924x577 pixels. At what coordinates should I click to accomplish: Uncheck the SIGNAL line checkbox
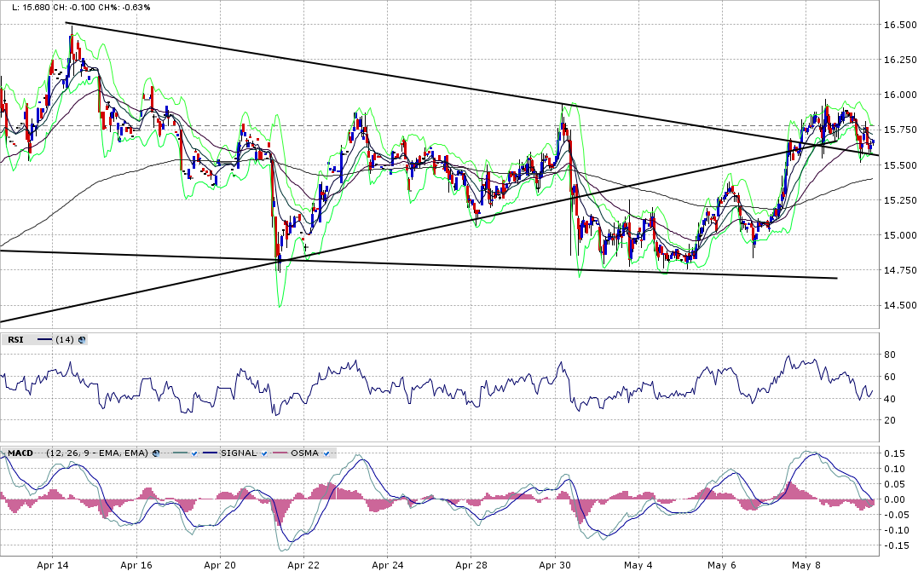pyautogui.click(x=264, y=453)
